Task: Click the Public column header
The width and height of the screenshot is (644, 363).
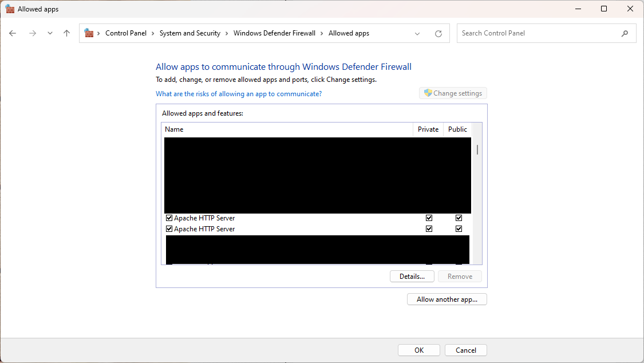Action: coord(457,129)
